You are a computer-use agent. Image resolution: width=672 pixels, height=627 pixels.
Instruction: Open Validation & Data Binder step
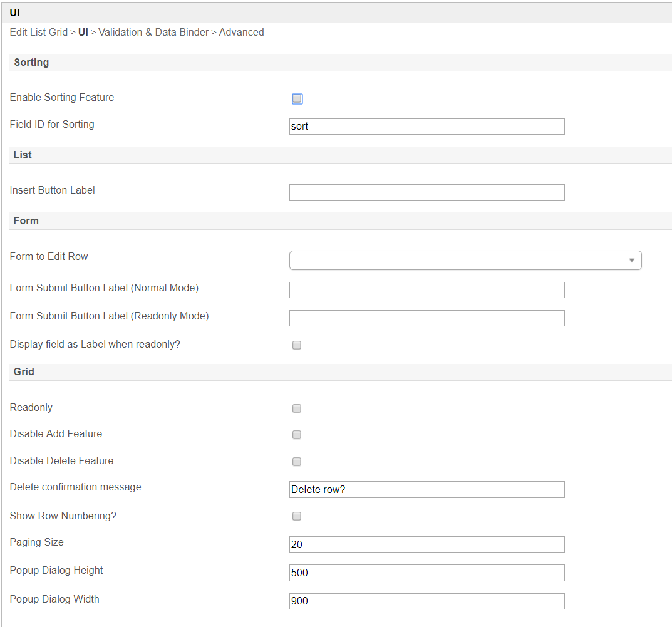153,33
